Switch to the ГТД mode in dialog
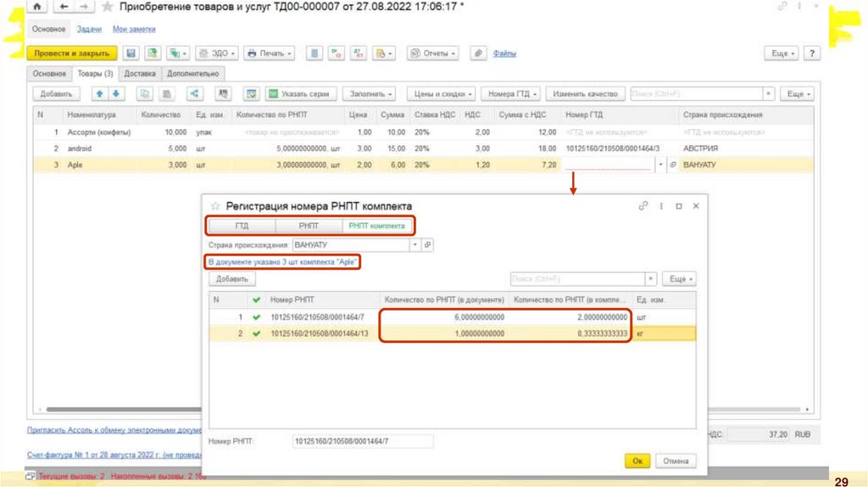 coord(242,226)
